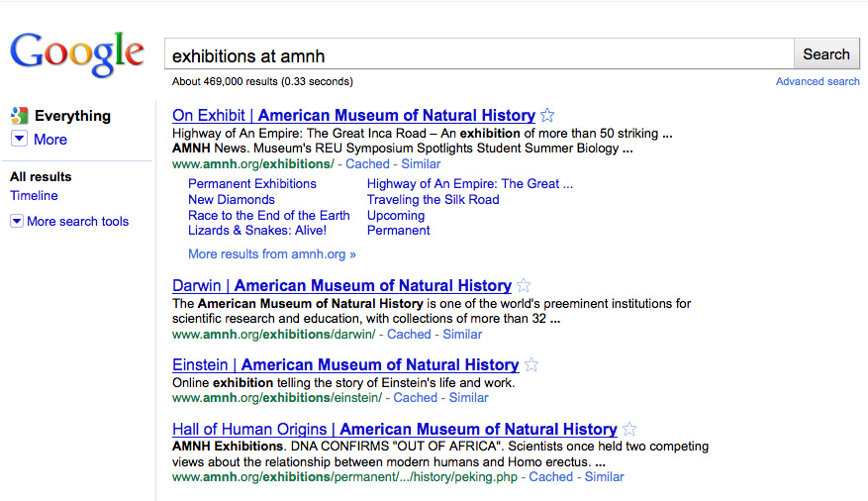
Task: Expand the More dropdown arrow in sidebar
Action: (19, 139)
